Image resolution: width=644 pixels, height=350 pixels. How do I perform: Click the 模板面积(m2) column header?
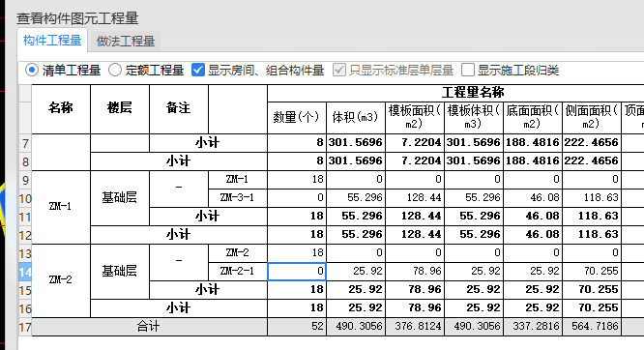coord(415,118)
